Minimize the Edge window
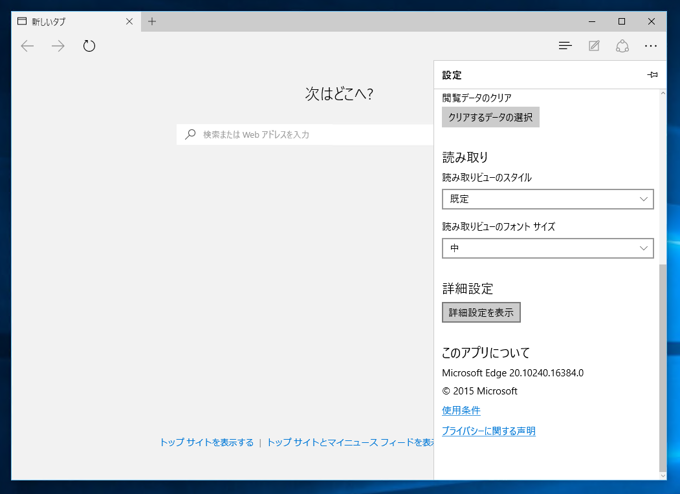 pyautogui.click(x=592, y=21)
